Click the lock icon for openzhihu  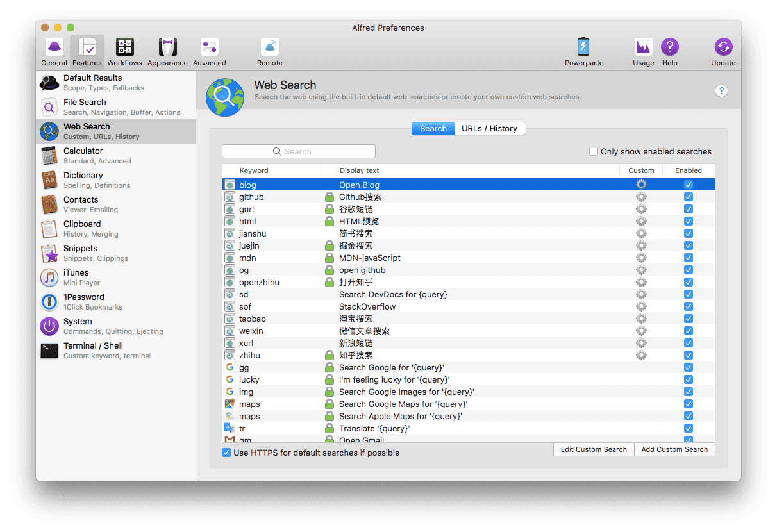pyautogui.click(x=330, y=282)
